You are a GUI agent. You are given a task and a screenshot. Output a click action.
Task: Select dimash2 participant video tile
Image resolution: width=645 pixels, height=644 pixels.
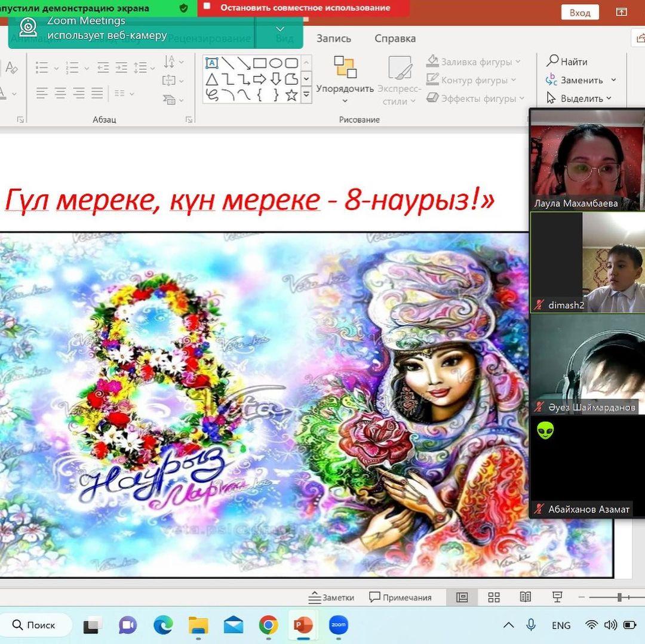588,263
